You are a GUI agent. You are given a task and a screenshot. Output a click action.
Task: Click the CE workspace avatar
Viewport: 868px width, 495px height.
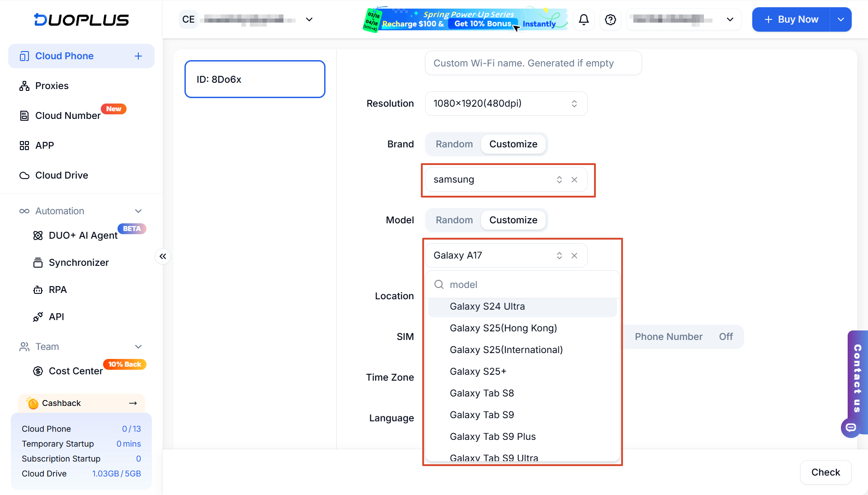click(x=188, y=19)
